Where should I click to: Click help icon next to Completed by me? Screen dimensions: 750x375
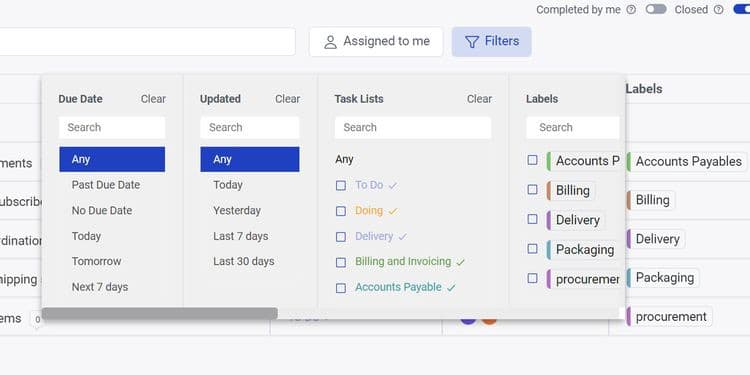(631, 10)
